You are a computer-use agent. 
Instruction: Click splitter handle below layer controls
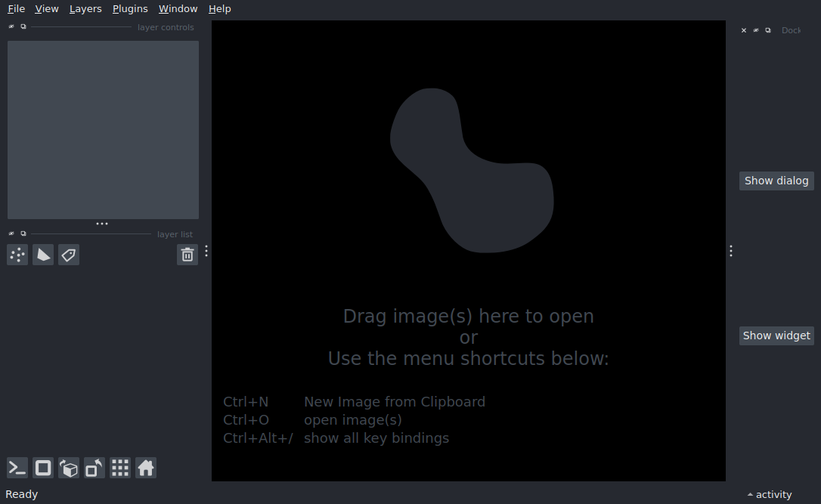(x=102, y=224)
